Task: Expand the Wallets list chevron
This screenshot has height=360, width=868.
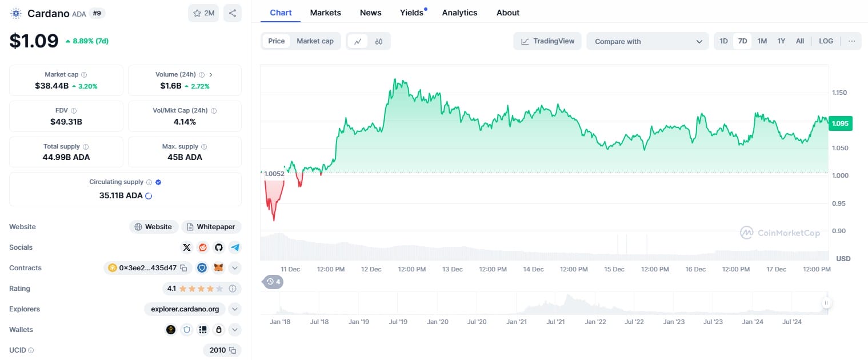Action: (x=235, y=330)
